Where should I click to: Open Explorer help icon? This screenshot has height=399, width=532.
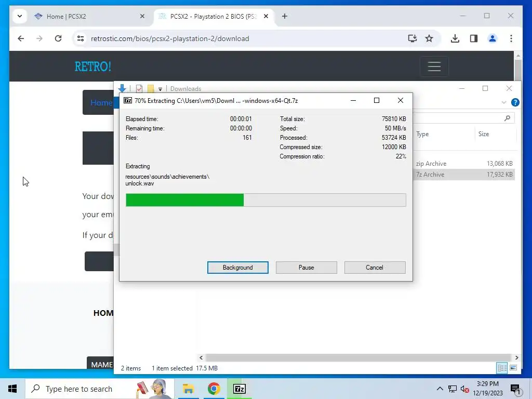pos(515,102)
